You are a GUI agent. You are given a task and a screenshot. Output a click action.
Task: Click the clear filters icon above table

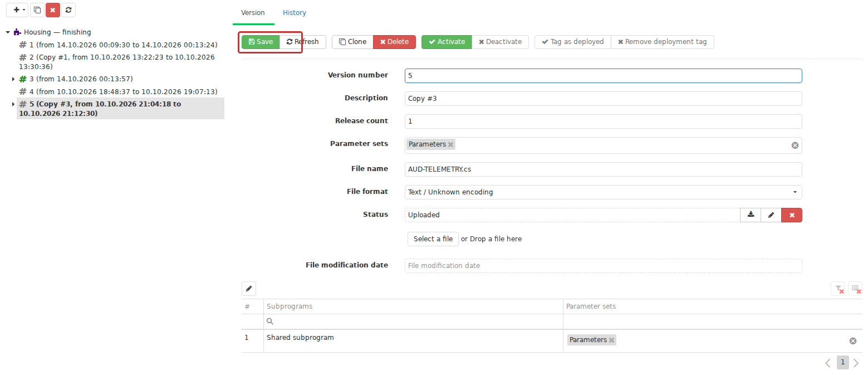pos(838,289)
